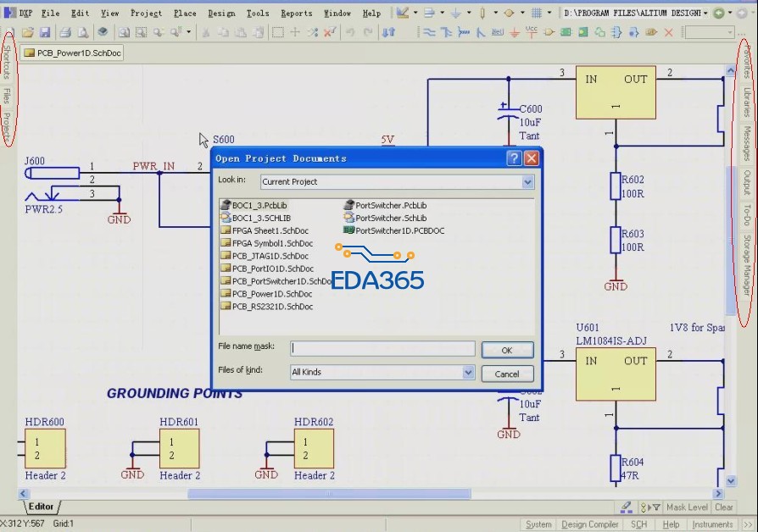Select the Place No ERC red X
This screenshot has width=758, height=532.
pos(669,32)
